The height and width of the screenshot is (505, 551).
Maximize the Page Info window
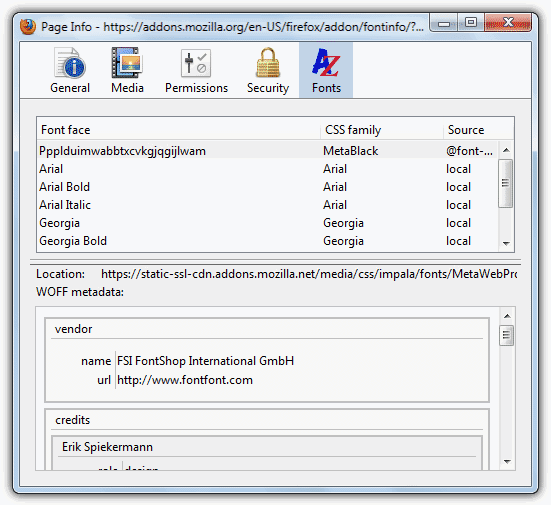coord(471,23)
